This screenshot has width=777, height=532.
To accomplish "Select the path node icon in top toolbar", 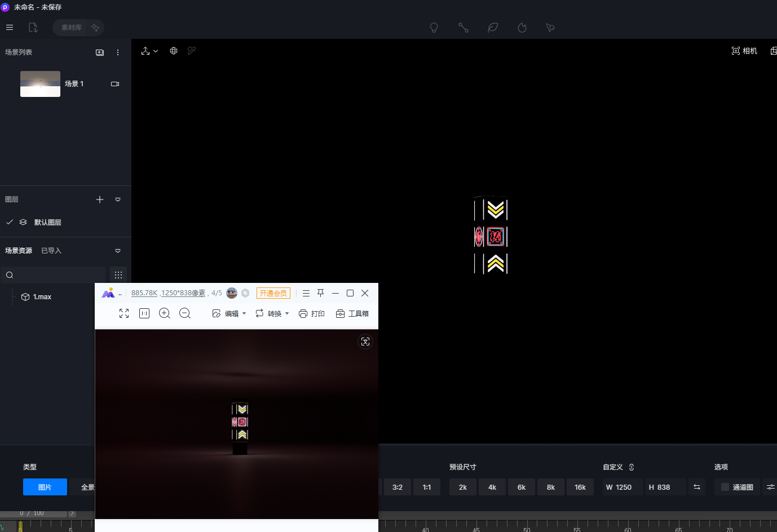I will [463, 27].
